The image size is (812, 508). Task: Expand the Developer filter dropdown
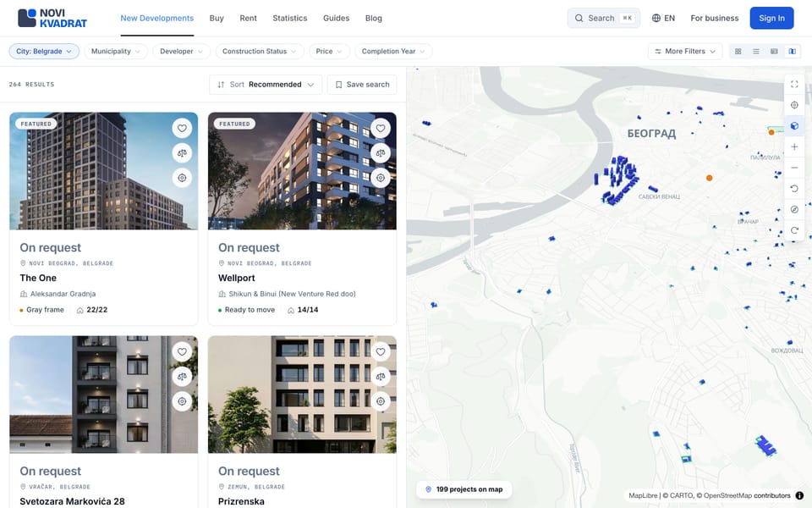point(181,52)
